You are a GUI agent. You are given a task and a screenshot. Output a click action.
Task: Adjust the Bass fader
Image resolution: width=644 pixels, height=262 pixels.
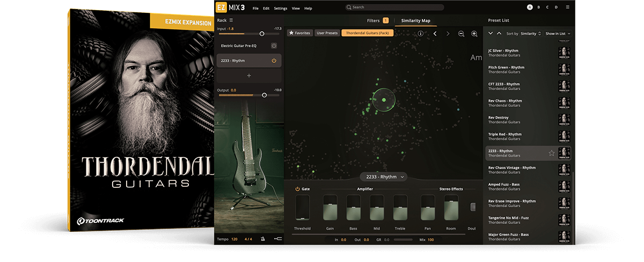tap(354, 208)
